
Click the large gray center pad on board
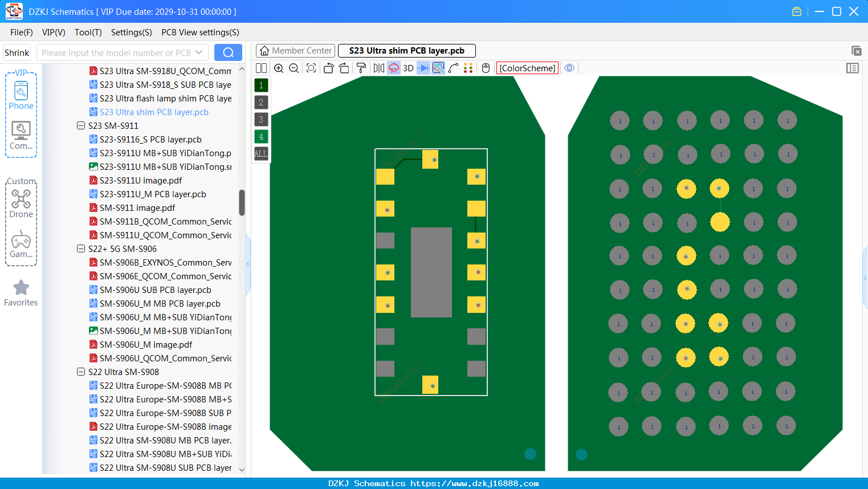coord(431,272)
